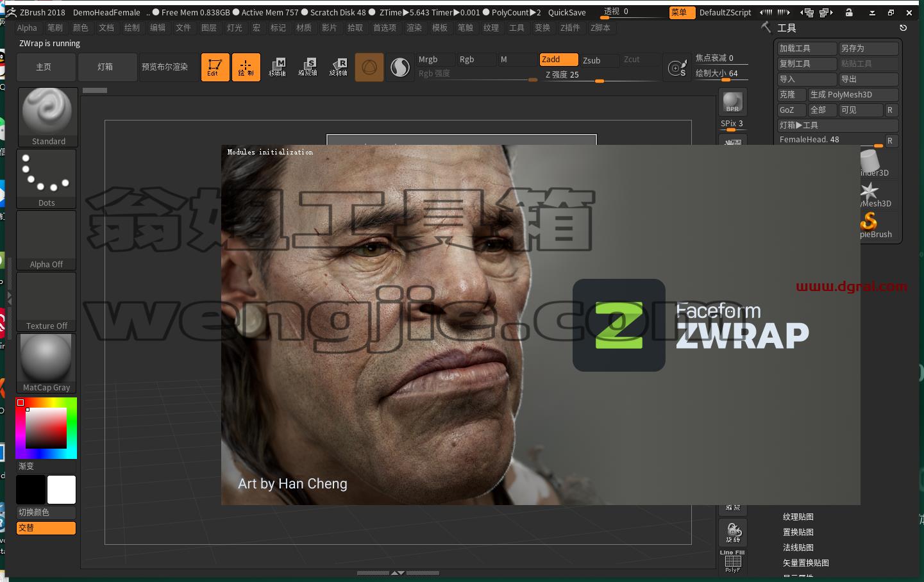Start a BPR render
This screenshot has width=924, height=582.
pos(732,103)
